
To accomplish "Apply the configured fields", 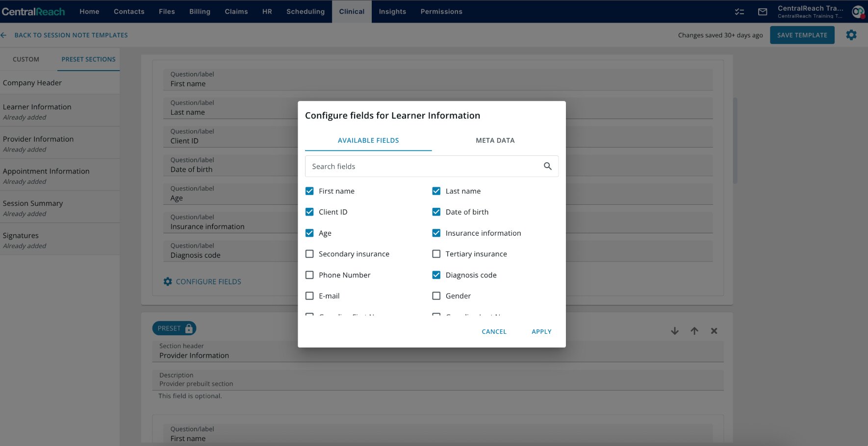I will [541, 332].
